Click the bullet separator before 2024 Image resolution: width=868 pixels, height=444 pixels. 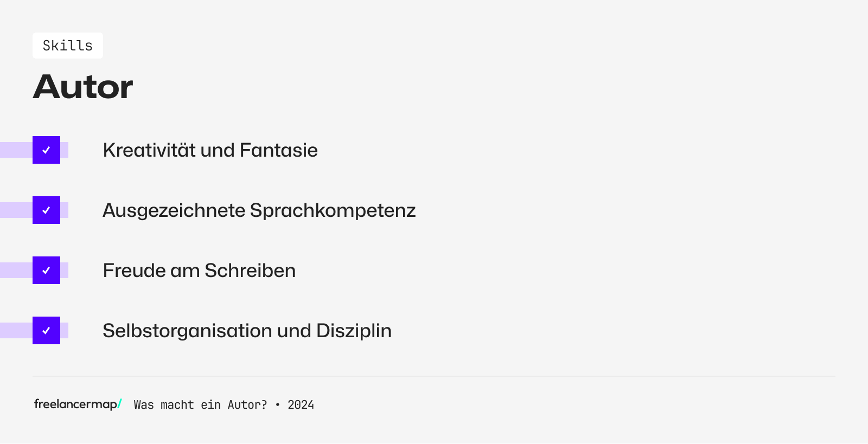(x=277, y=405)
